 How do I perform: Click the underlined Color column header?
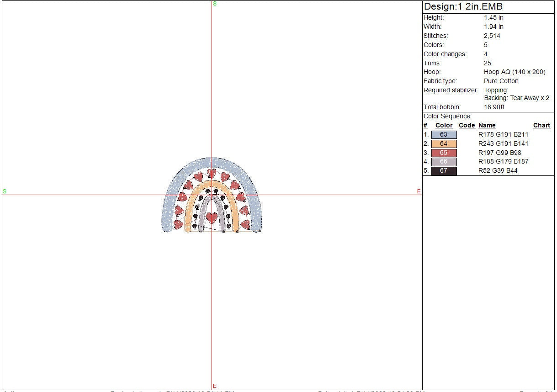[444, 125]
